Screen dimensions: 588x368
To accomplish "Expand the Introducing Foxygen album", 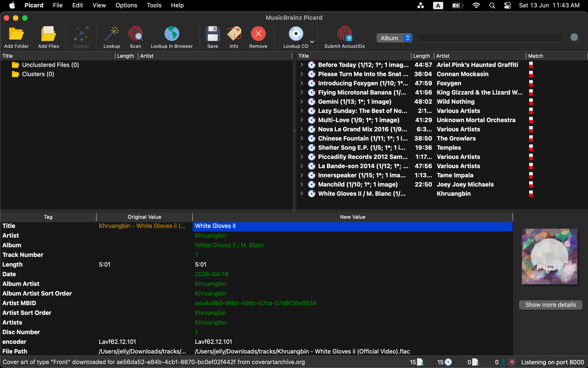I will point(302,83).
